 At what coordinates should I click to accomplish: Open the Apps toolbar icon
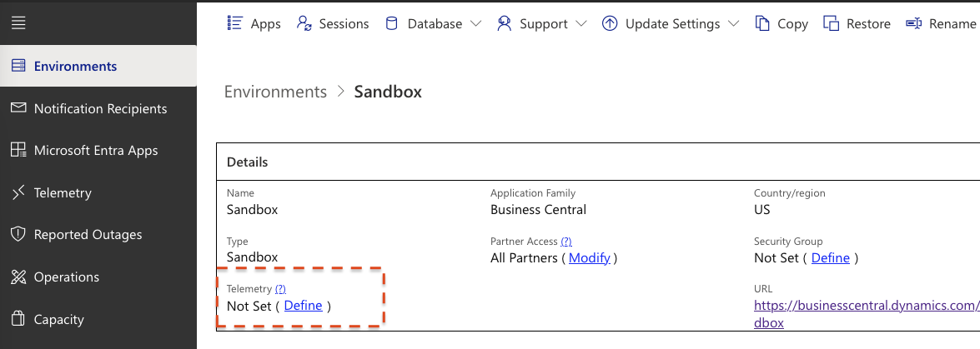pos(235,23)
